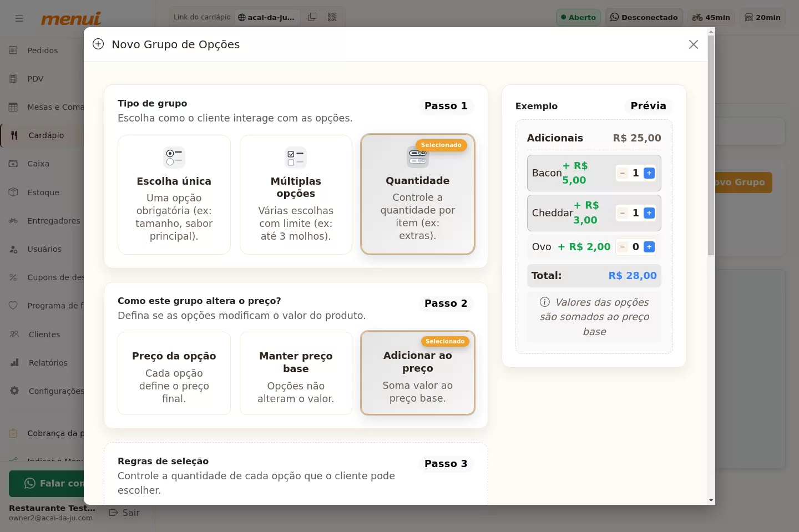
Task: Select the Escolha única group type
Action: (174, 195)
